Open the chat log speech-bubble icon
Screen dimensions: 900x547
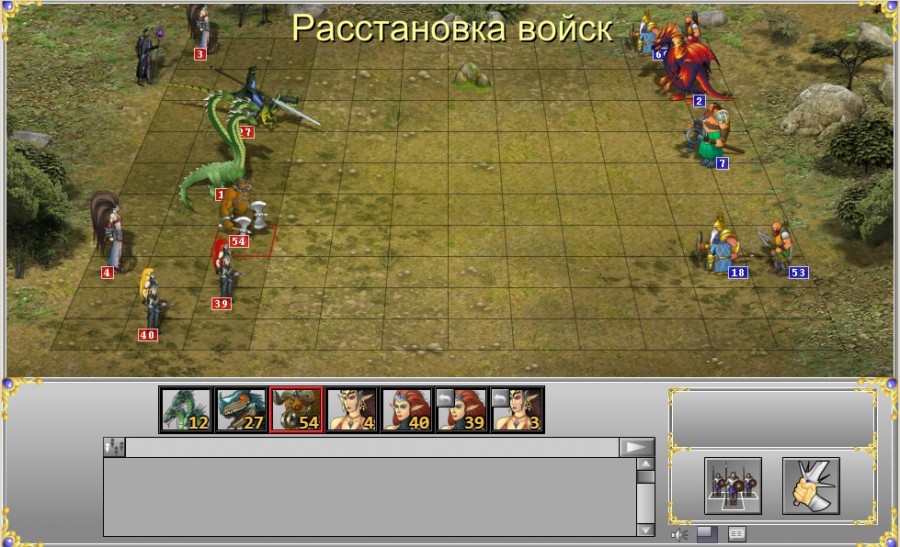(737, 534)
